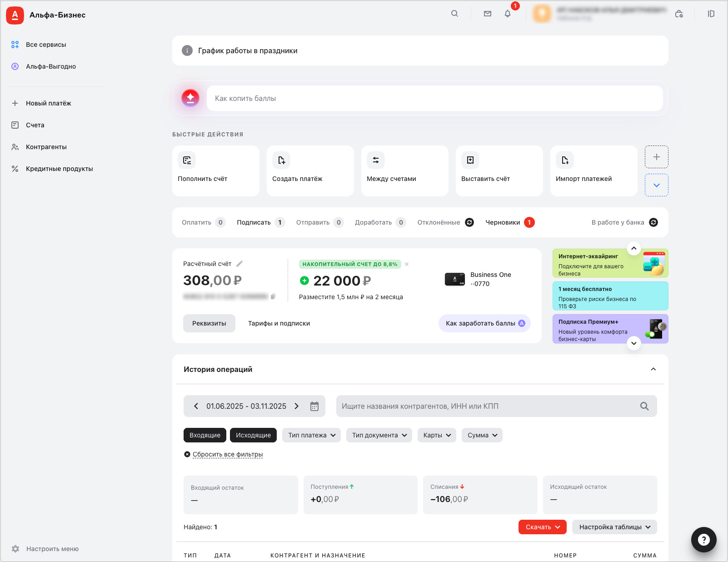Click the search magnifier icon in header

454,14
